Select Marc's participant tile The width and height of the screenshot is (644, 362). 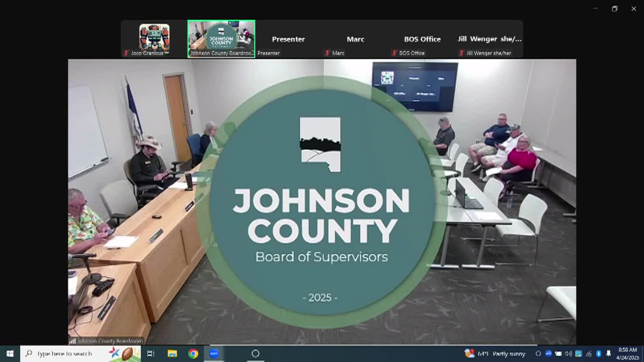355,39
